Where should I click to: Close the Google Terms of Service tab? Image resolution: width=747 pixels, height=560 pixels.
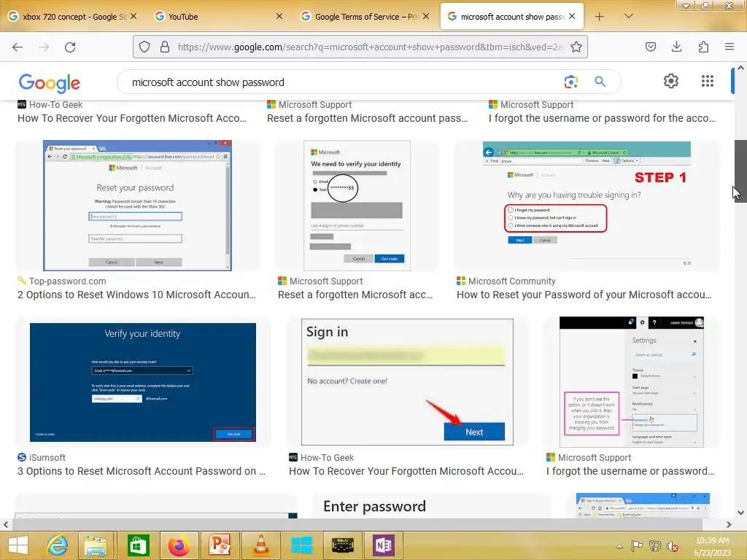click(x=426, y=16)
